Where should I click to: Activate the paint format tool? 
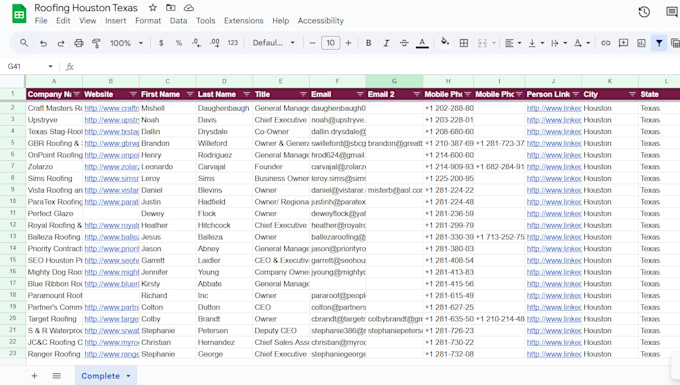(x=96, y=43)
